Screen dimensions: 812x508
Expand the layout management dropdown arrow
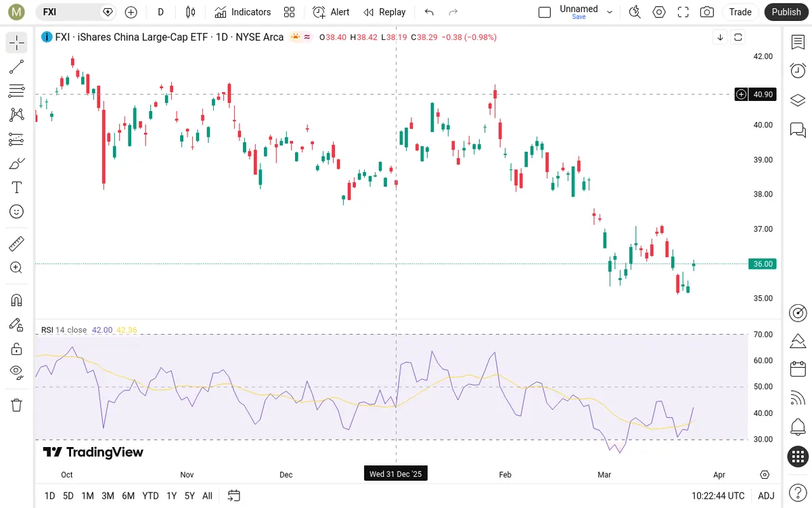pyautogui.click(x=610, y=12)
